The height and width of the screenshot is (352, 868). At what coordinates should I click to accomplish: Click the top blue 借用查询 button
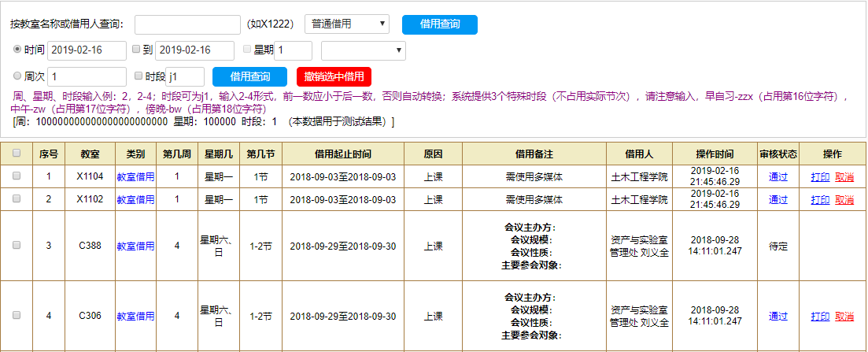coord(439,24)
